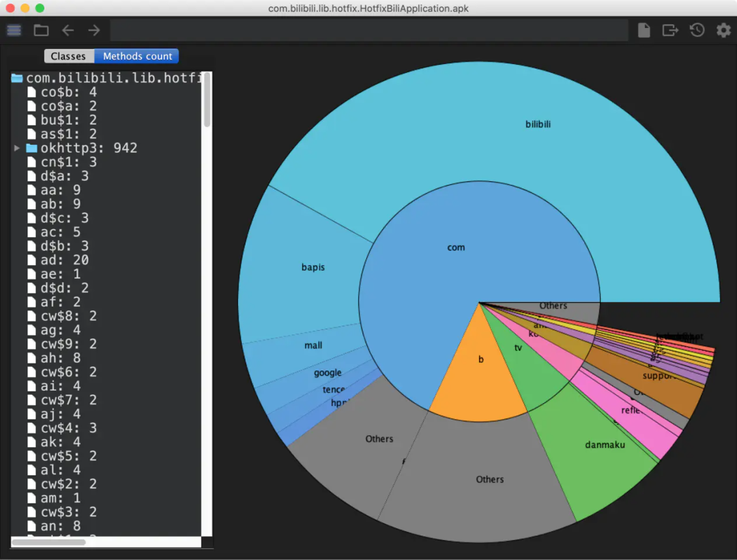
Task: Select root node com.bilibili.lib.hotfi
Action: click(107, 78)
